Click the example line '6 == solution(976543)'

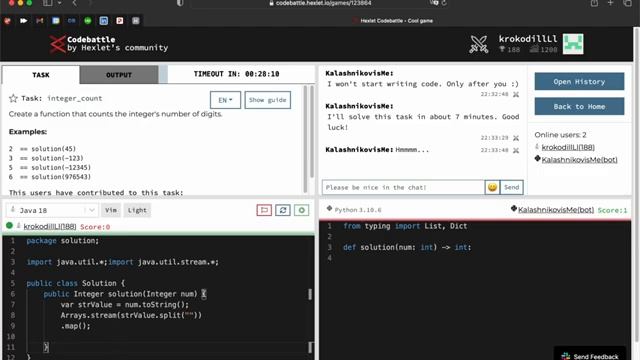point(50,177)
